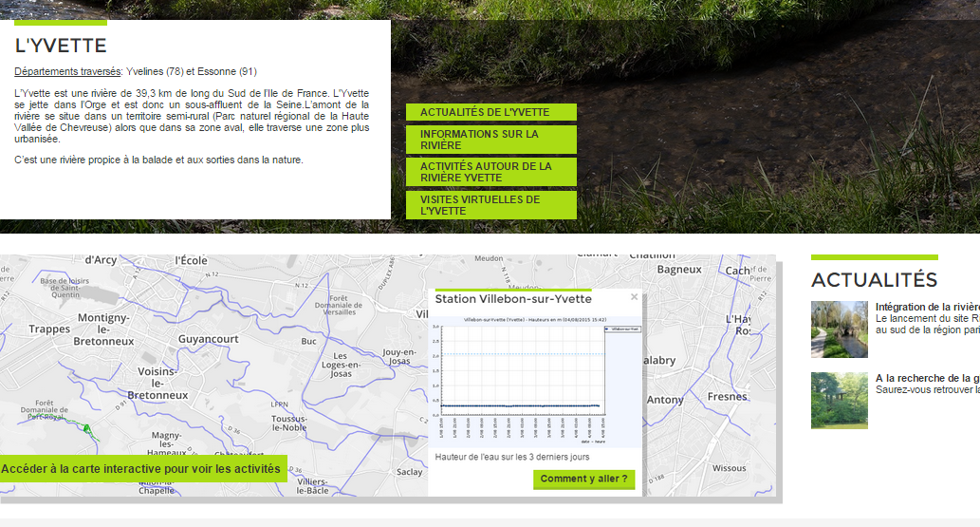Open Intégration de la rivière news thumbnail

tap(840, 329)
